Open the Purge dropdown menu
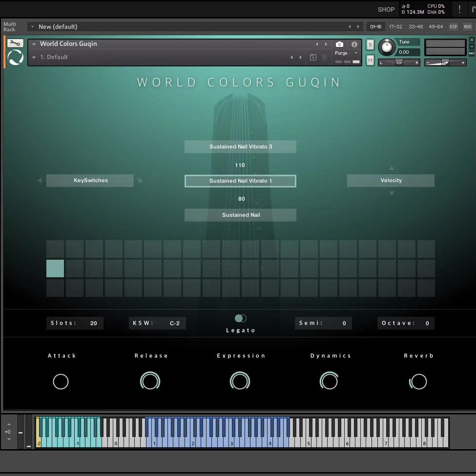 346,53
